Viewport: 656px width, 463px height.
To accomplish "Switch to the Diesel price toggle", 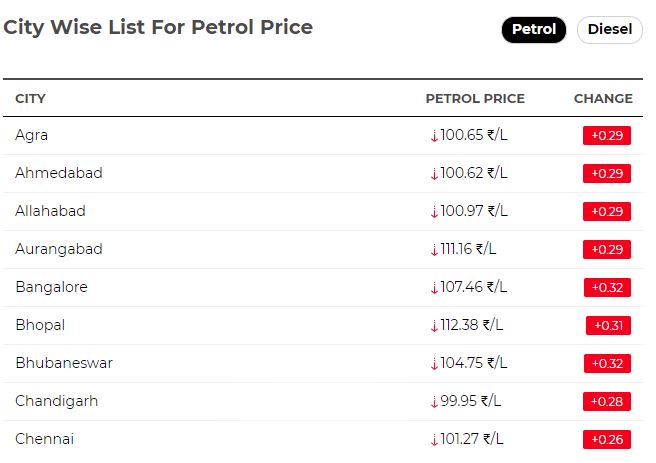I will point(609,30).
